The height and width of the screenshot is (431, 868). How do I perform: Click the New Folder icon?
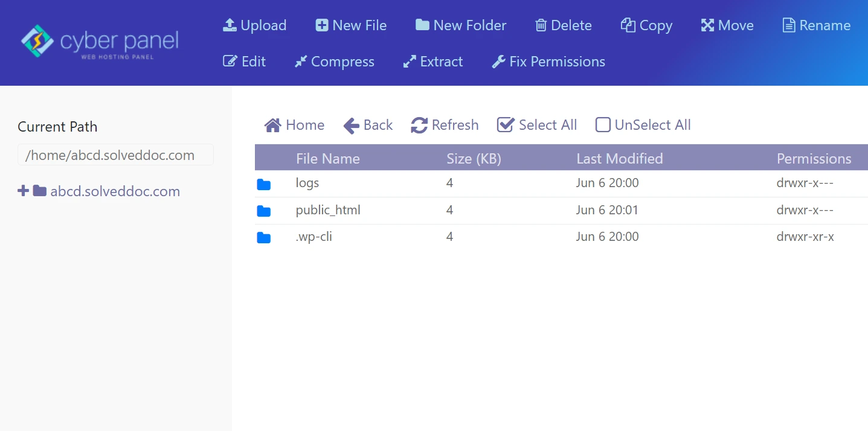[x=422, y=25]
